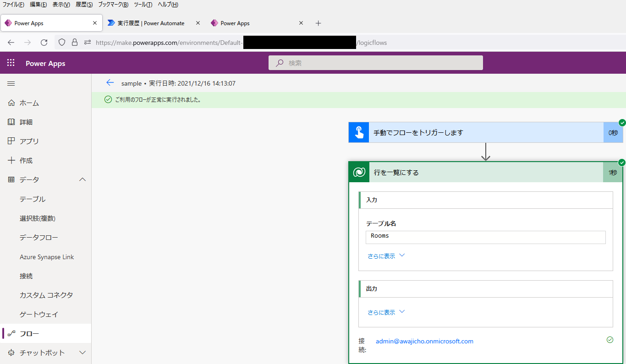Click the shield tracking protection icon
626x364 pixels.
click(x=61, y=43)
